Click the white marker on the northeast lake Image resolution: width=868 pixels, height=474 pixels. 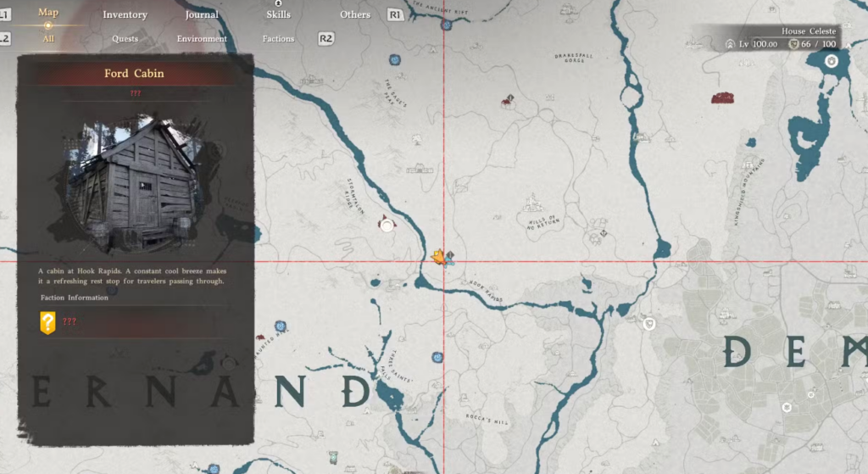(832, 61)
